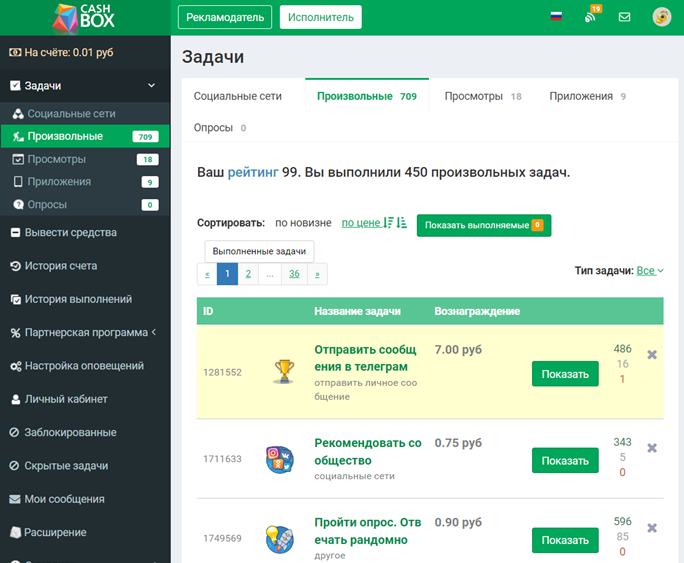
Task: Open the Russian flag language selector
Action: [556, 17]
